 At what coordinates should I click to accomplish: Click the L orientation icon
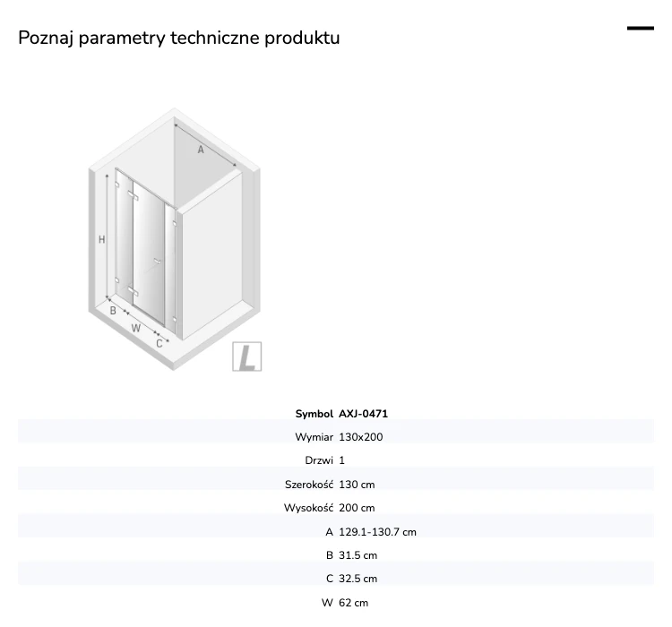pos(247,356)
